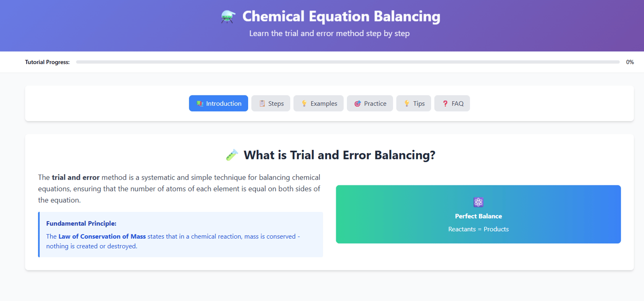Click the header subtitle about trial and error method
The width and height of the screenshot is (644, 301).
pos(329,34)
